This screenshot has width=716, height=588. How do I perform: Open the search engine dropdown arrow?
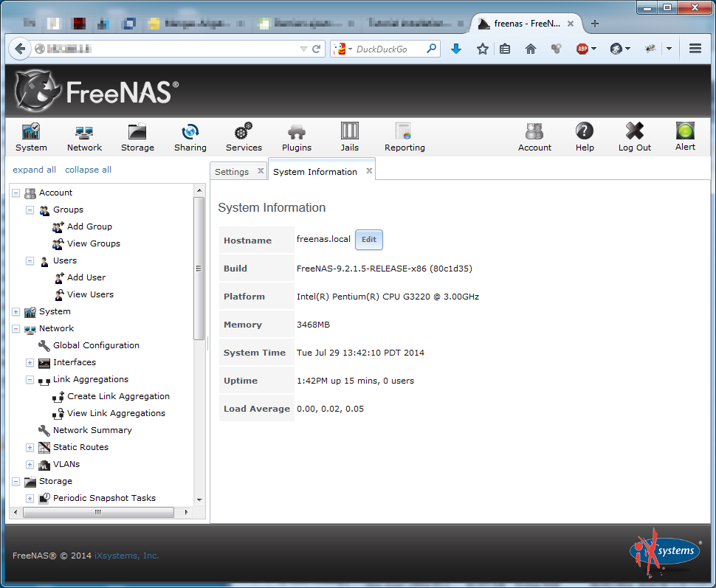click(x=350, y=49)
